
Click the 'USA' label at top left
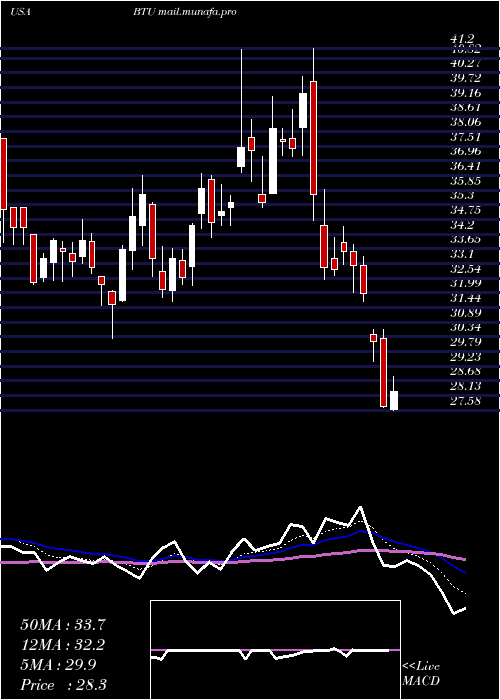pos(20,12)
